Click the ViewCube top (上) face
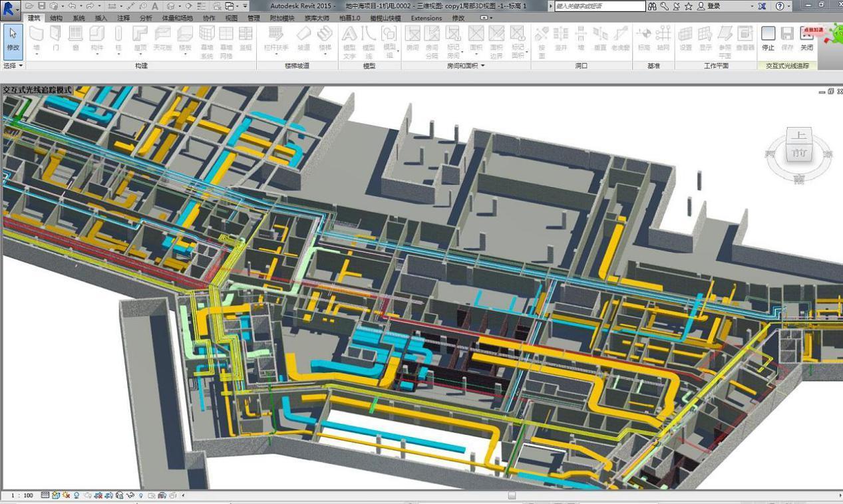843x504 pixels. pyautogui.click(x=799, y=136)
